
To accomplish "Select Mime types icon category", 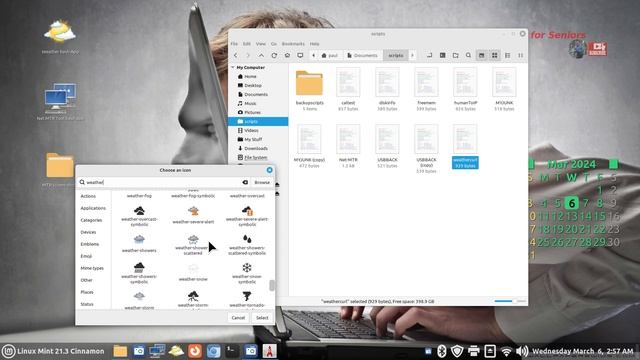I will pos(92,268).
